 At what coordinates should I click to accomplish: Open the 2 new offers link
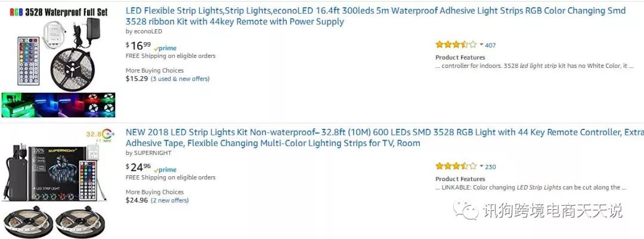pos(169,200)
